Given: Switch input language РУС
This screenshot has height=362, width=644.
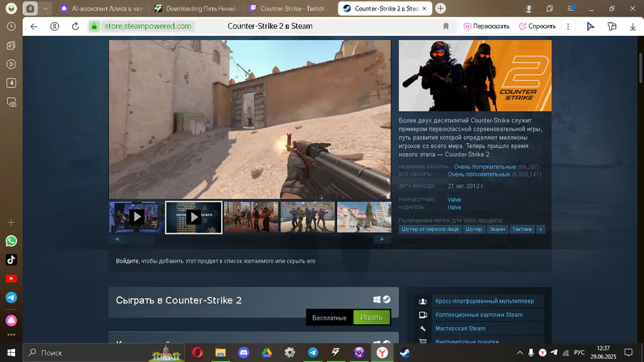Looking at the screenshot, I should (x=579, y=353).
